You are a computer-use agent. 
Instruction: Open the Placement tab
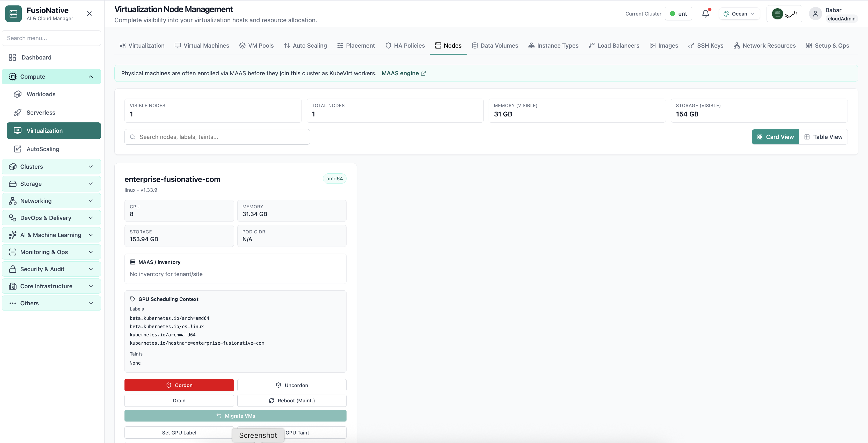[x=356, y=46]
